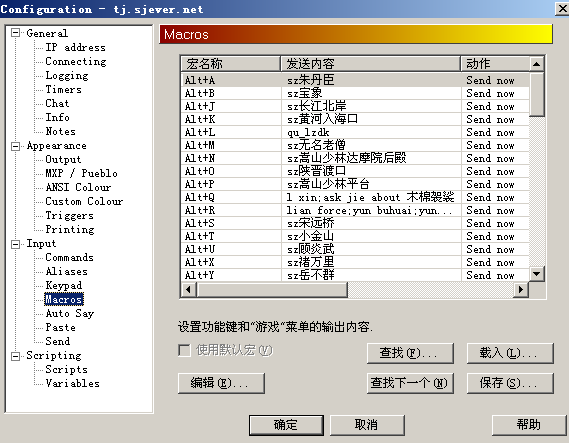Cancel with the 取消 button
Screen dimensions: 569x443
click(367, 425)
